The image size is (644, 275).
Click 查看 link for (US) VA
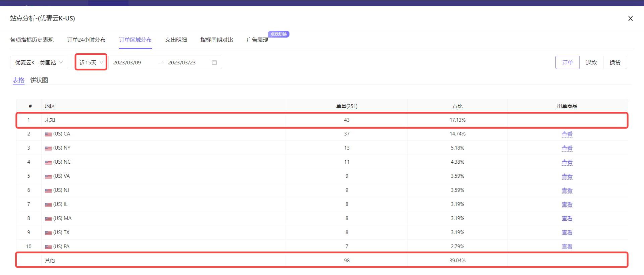point(567,176)
